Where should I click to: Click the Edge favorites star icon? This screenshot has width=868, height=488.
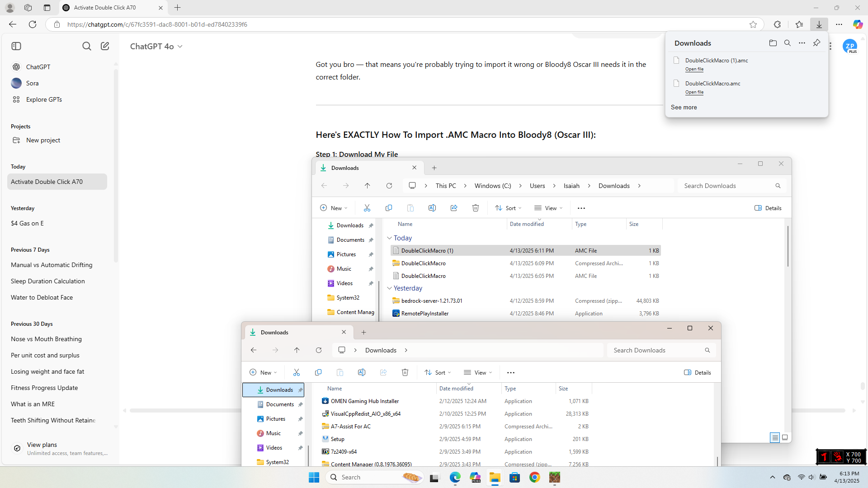click(753, 24)
